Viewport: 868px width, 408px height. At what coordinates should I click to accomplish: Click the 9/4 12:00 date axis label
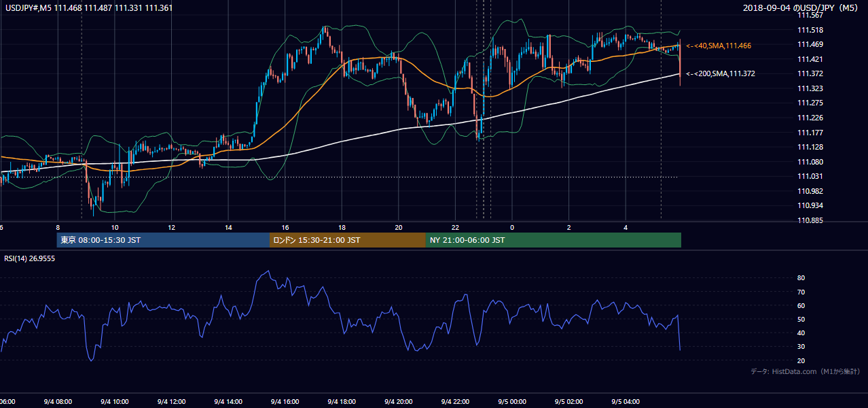[171, 401]
